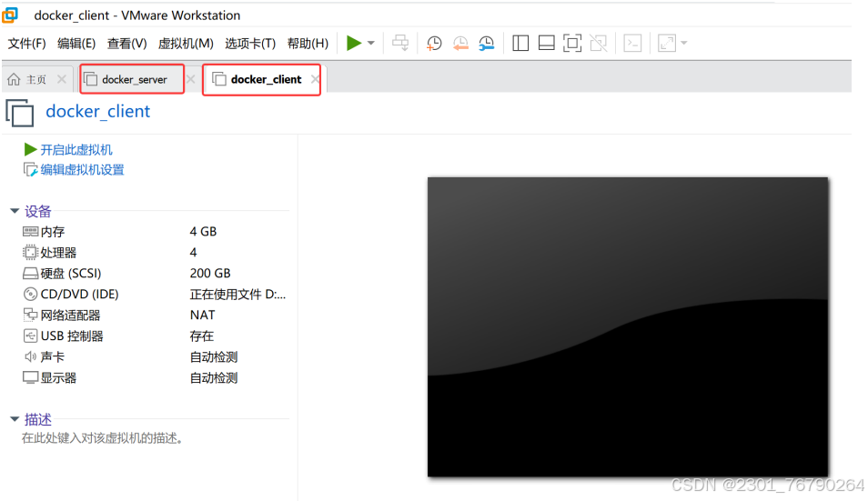Select the 处理器 device row
The image size is (868, 501).
point(154,253)
